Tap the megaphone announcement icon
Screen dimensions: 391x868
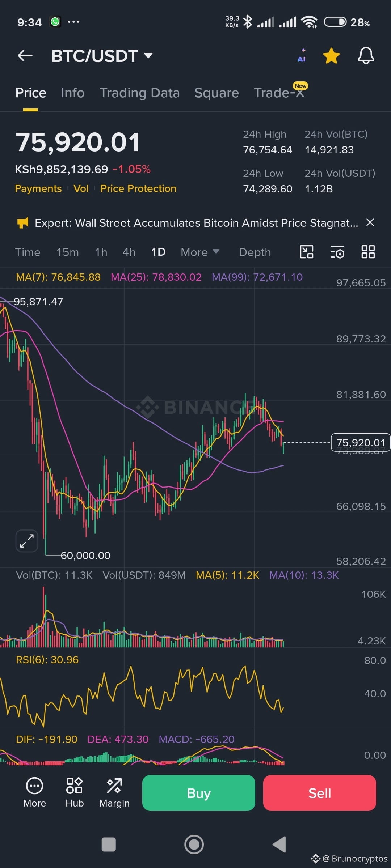click(23, 223)
